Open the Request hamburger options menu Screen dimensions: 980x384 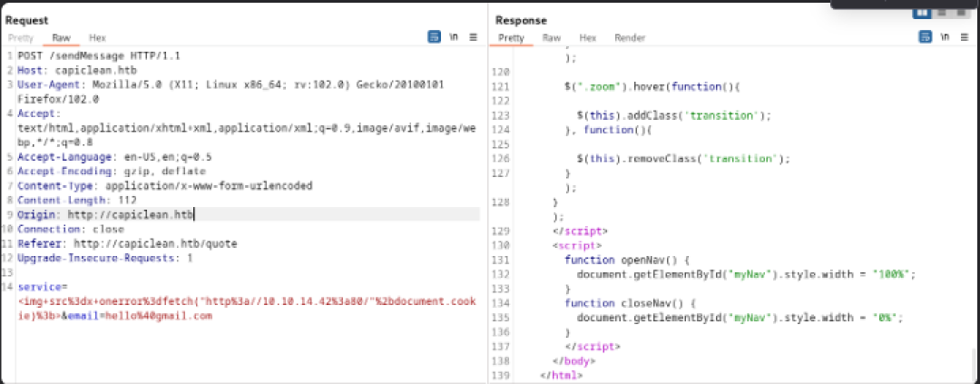click(473, 38)
